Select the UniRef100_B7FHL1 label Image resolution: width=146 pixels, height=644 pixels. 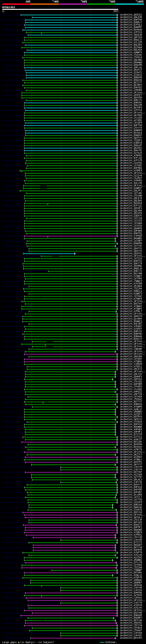click(x=131, y=25)
